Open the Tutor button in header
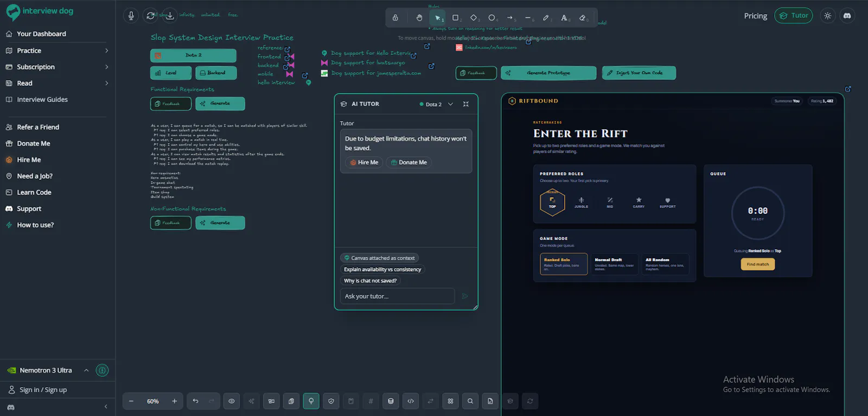 point(794,16)
